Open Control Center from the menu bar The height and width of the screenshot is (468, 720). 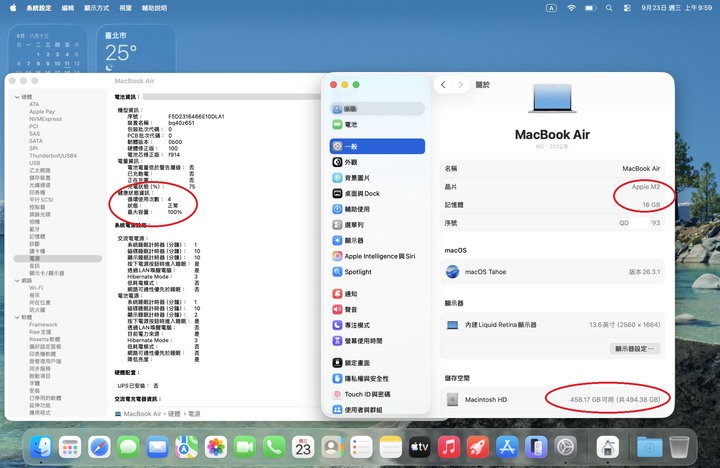click(627, 8)
